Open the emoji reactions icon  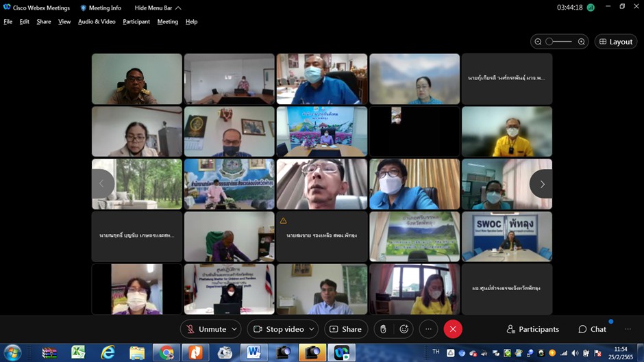pyautogui.click(x=404, y=329)
